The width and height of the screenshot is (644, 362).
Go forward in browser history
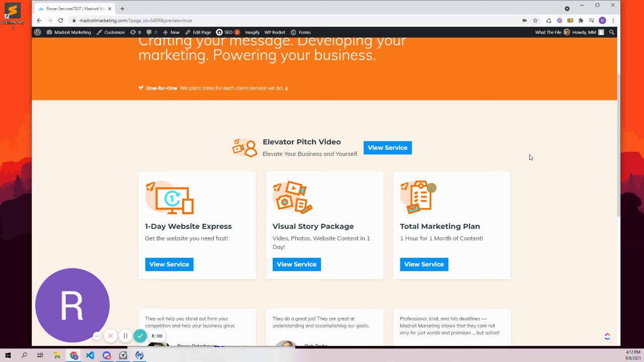coord(50,21)
